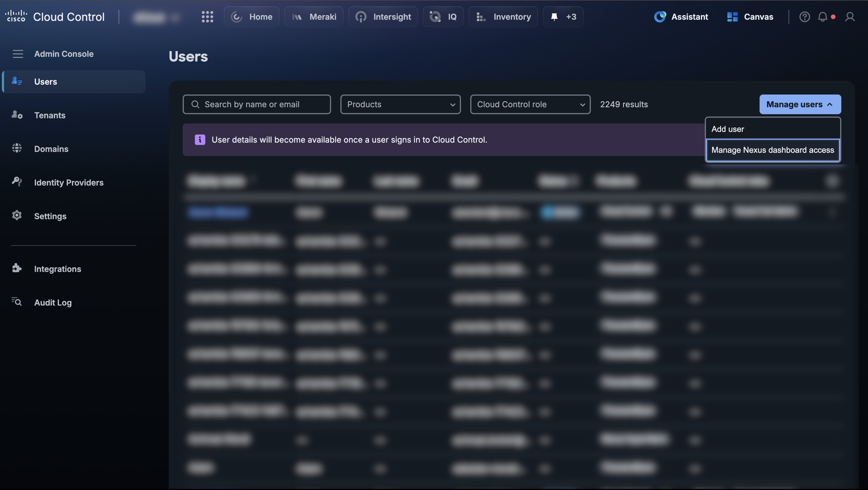Click the Users page heading
The width and height of the screenshot is (868, 490).
pyautogui.click(x=188, y=56)
